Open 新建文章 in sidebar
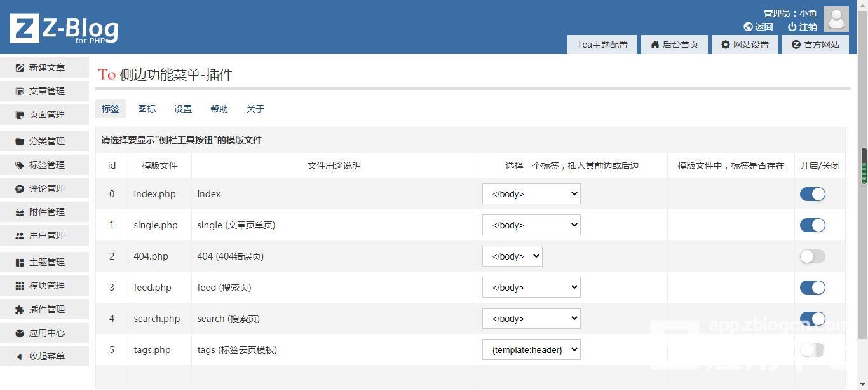This screenshot has height=390, width=868. (x=44, y=67)
